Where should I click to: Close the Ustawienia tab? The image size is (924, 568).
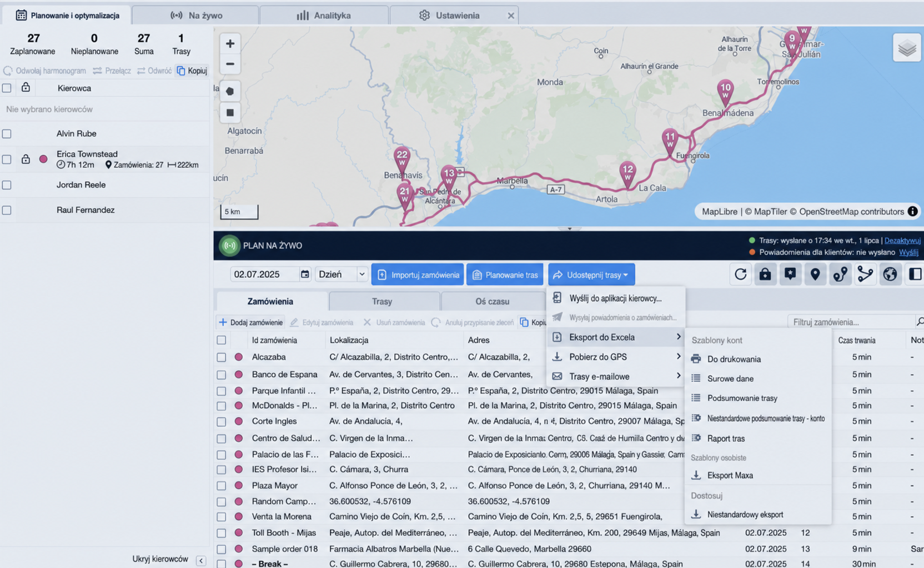[511, 16]
